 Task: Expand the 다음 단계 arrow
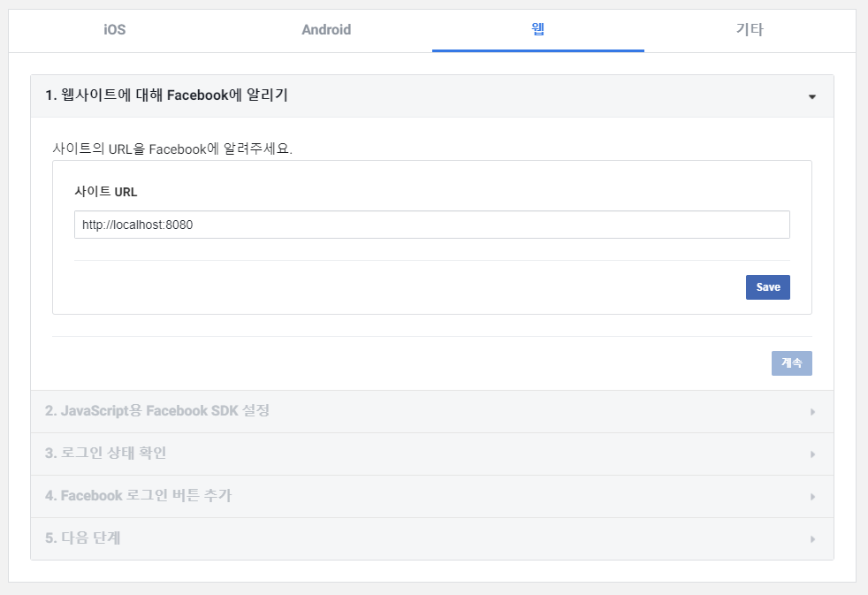tap(812, 539)
